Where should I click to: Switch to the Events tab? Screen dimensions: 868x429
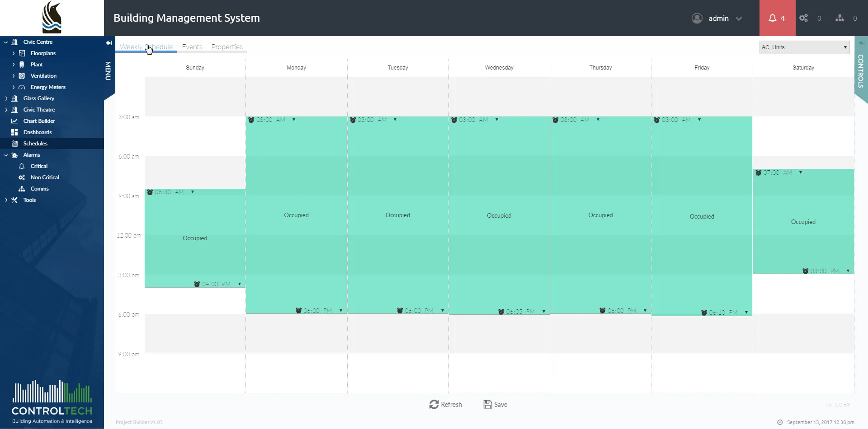point(192,47)
